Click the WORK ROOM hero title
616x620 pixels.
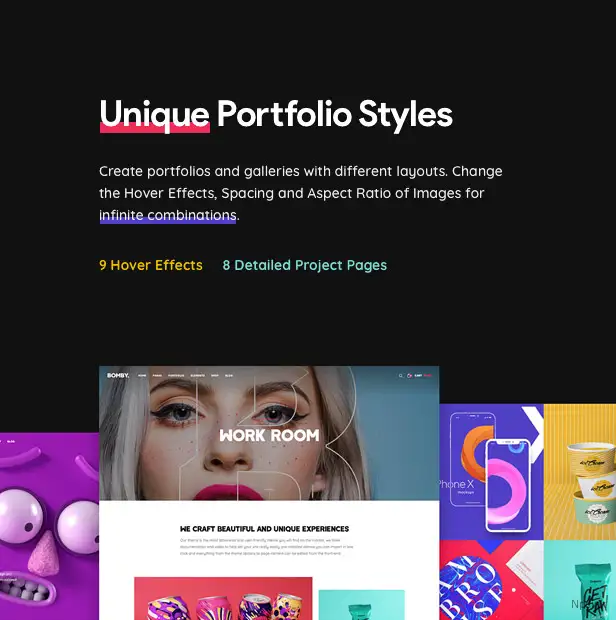pyautogui.click(x=269, y=435)
